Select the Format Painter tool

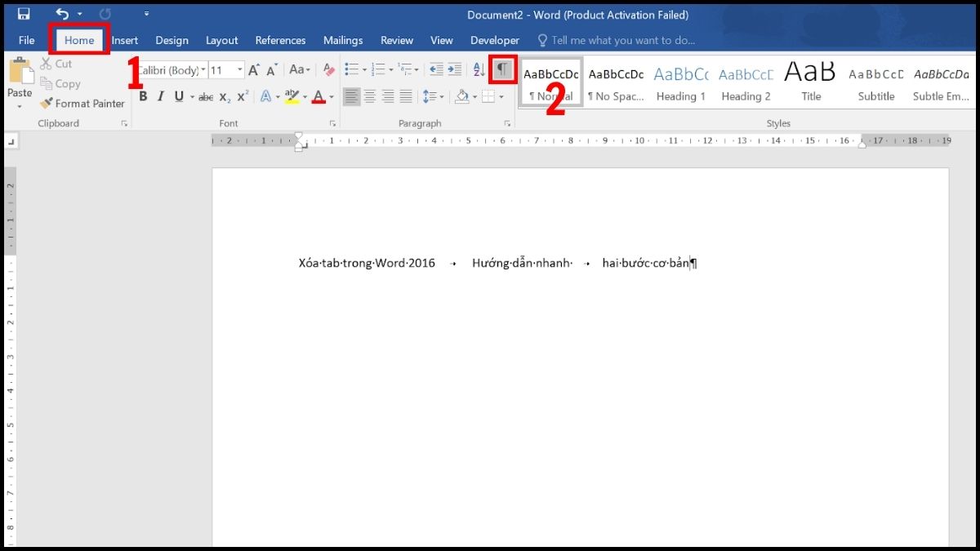point(82,103)
